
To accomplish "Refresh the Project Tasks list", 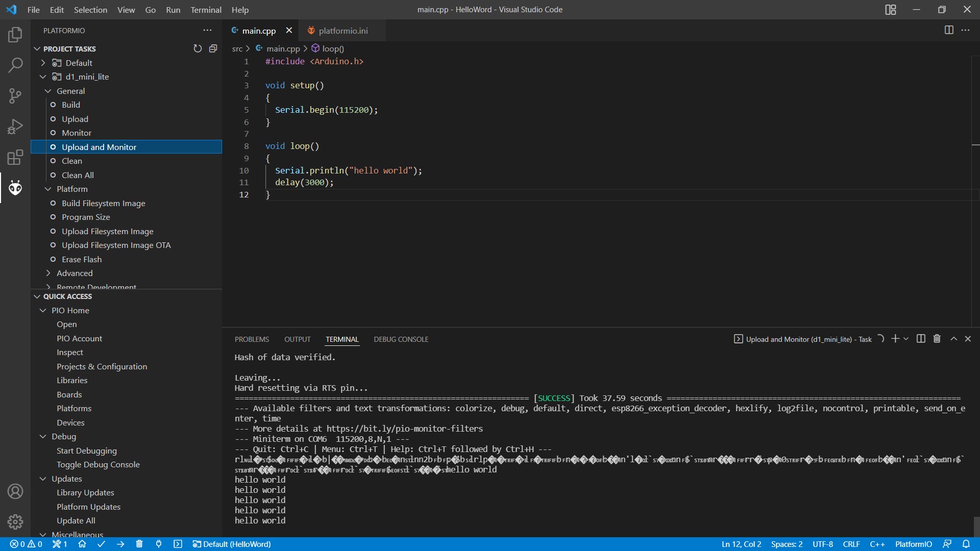I will 198,48.
